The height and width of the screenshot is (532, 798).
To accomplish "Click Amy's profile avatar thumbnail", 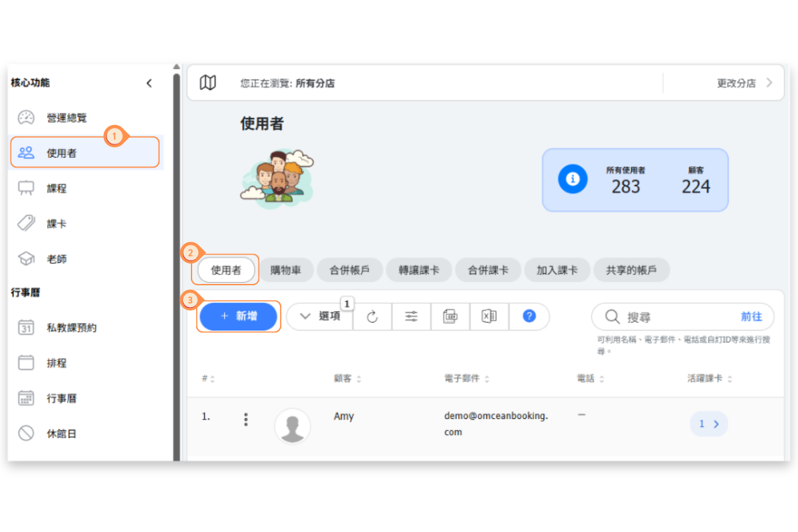I will click(293, 426).
